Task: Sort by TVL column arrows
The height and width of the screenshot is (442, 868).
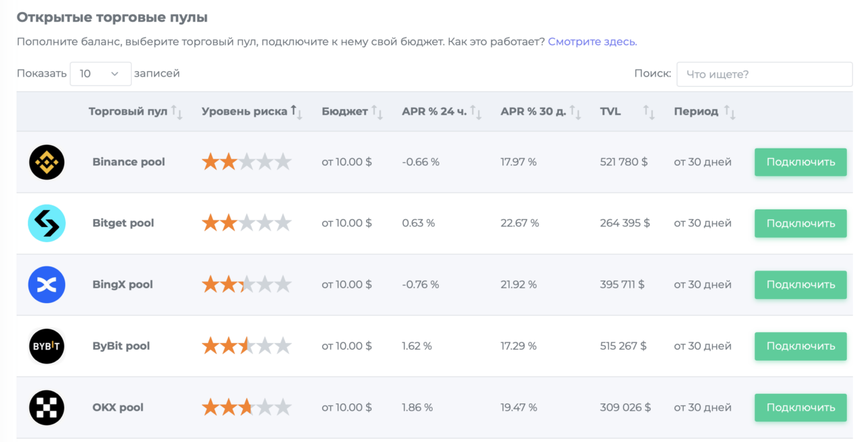Action: click(x=649, y=112)
